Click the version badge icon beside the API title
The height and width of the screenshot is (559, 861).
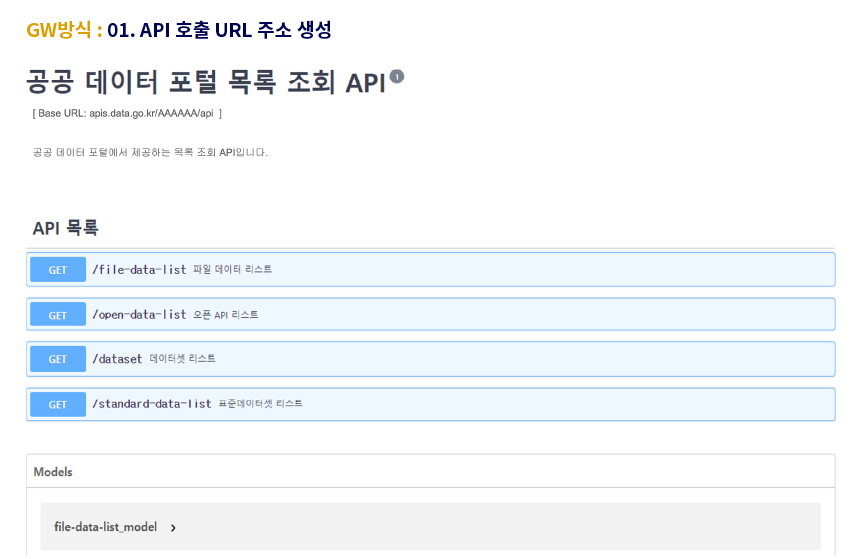click(x=396, y=77)
